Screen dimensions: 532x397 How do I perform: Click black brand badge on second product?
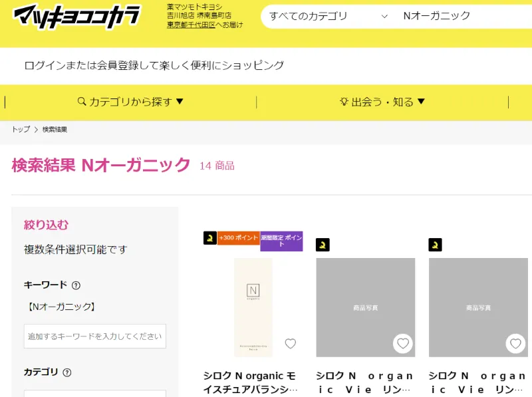pos(323,245)
